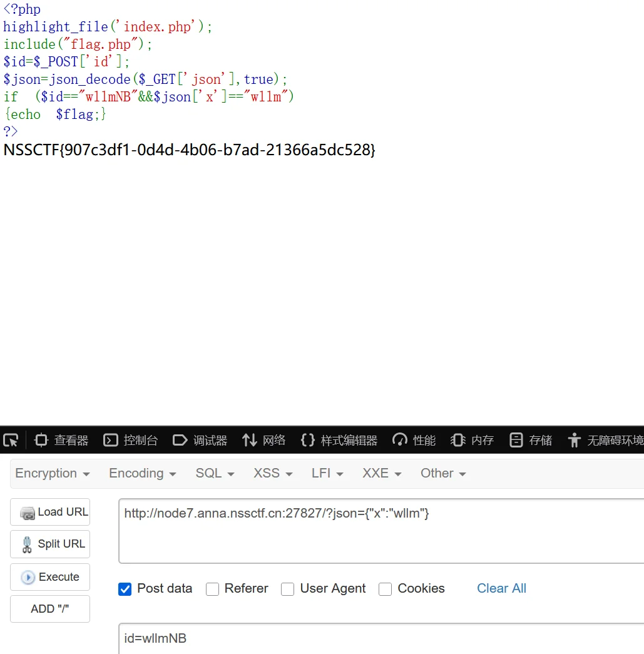Open the Inspector (查看器) devtools tab
The width and height of the screenshot is (644, 654).
61,440
